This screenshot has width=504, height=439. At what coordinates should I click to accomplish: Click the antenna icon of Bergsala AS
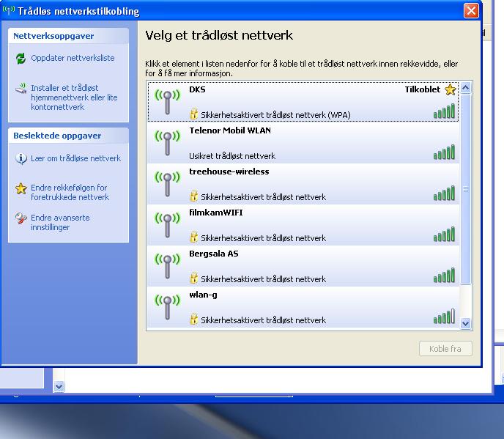[168, 266]
